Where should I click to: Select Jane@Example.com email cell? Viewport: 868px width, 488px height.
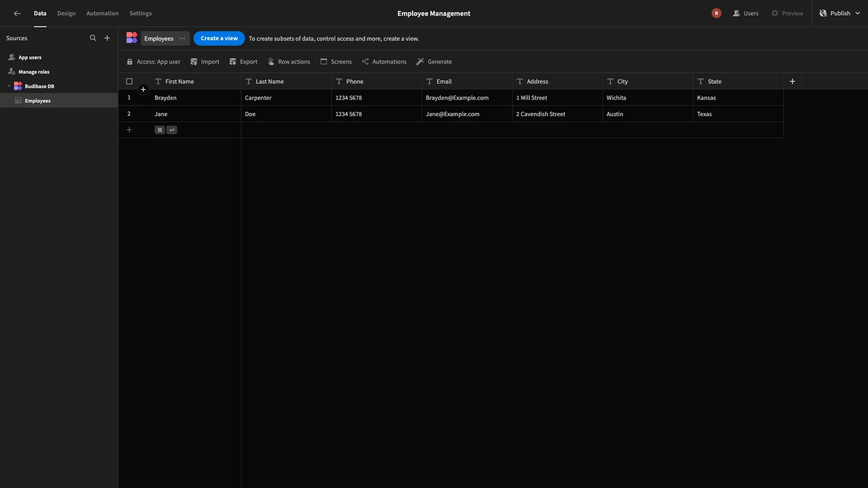[467, 114]
